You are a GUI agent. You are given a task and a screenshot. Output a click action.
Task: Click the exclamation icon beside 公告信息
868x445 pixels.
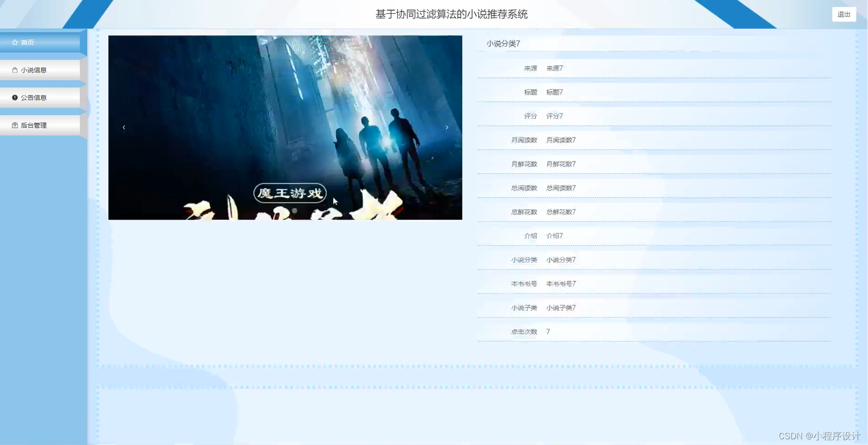[15, 98]
